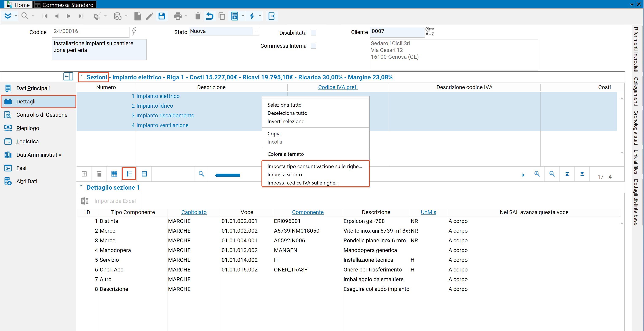Click the sections grid scroll-down arrow
This screenshot has height=331, width=644.
[622, 153]
